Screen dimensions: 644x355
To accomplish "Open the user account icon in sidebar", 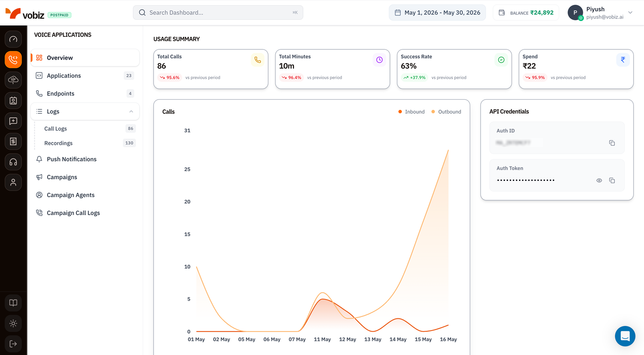I will pos(13,182).
